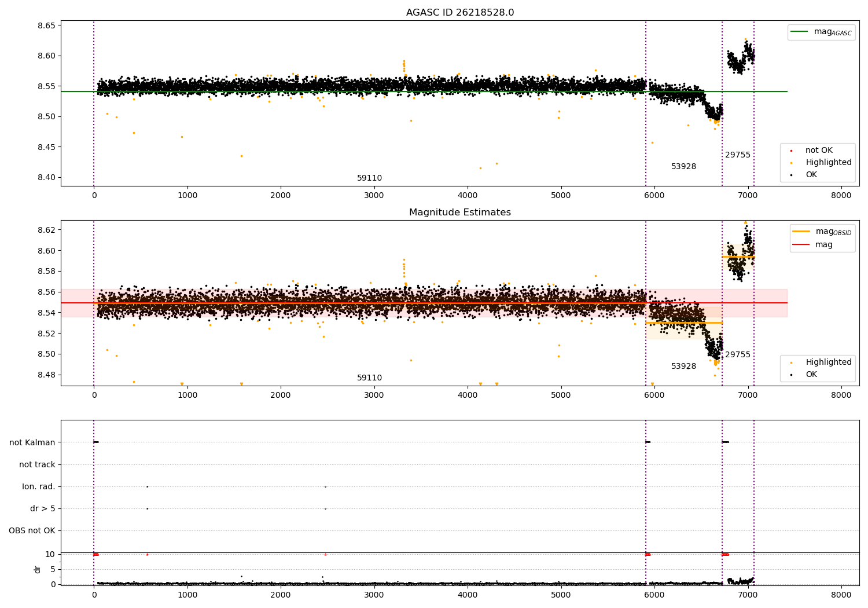Click the 'not Kalman' axis label
868x608 pixels.
pos(32,443)
